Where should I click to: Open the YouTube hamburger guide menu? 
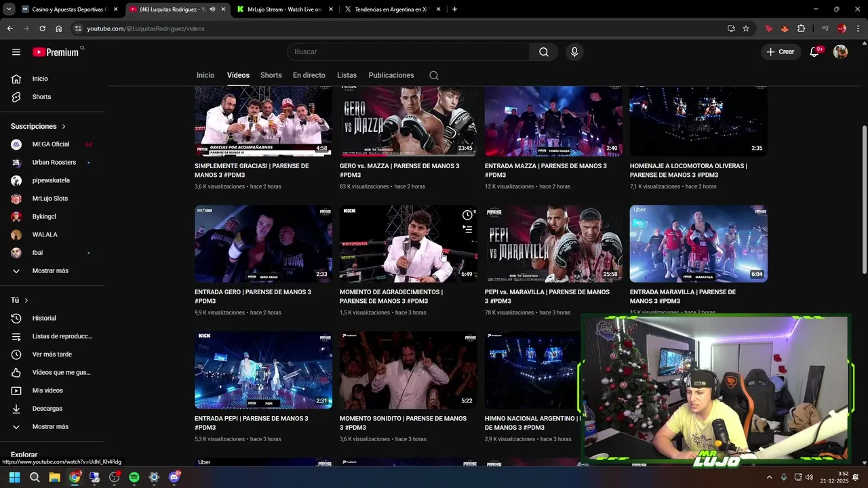click(x=16, y=52)
